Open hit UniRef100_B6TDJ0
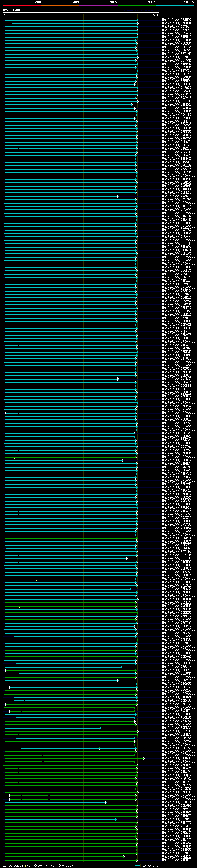197x868 pixels. click(177, 26)
